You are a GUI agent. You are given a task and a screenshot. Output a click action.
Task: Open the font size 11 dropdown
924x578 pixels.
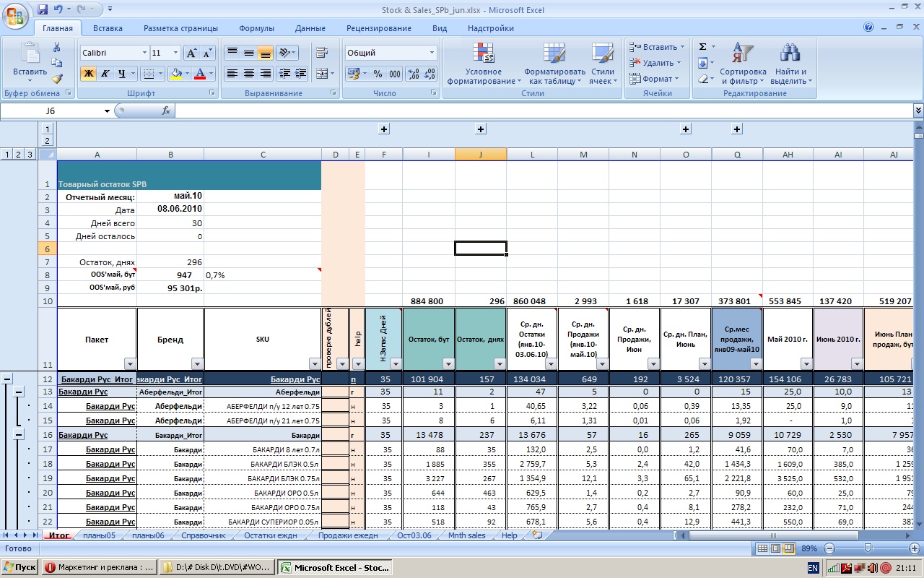click(175, 53)
